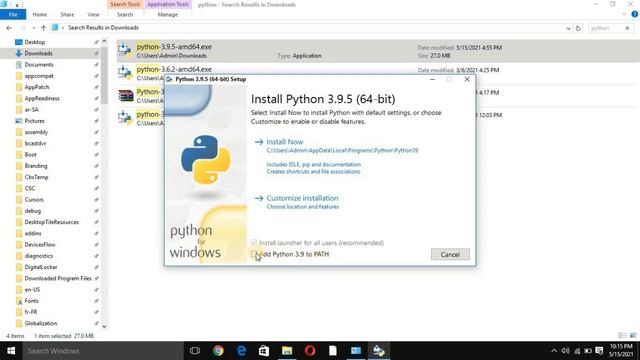Open Documents in navigation pane
This screenshot has width=640, height=360.
point(39,64)
